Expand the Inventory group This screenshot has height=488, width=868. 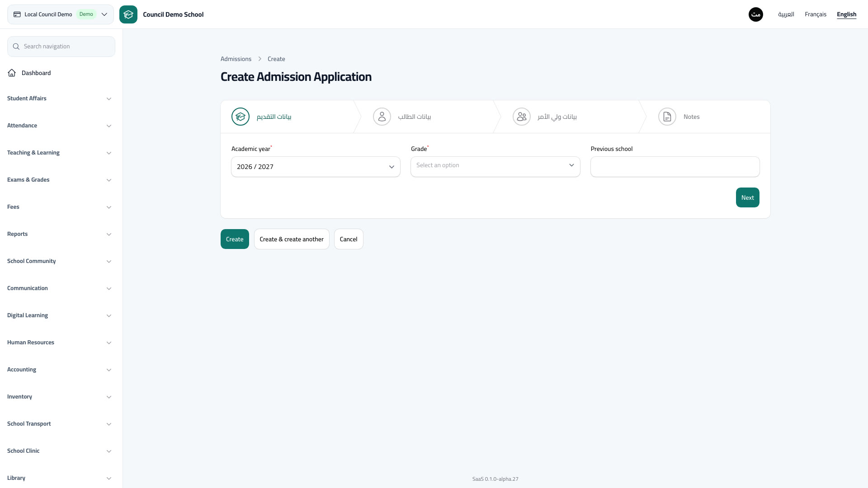point(59,397)
